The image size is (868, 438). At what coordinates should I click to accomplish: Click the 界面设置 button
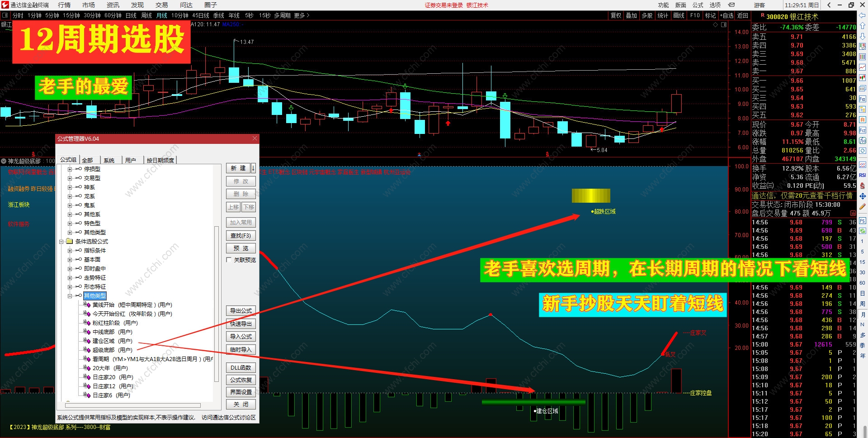241,392
